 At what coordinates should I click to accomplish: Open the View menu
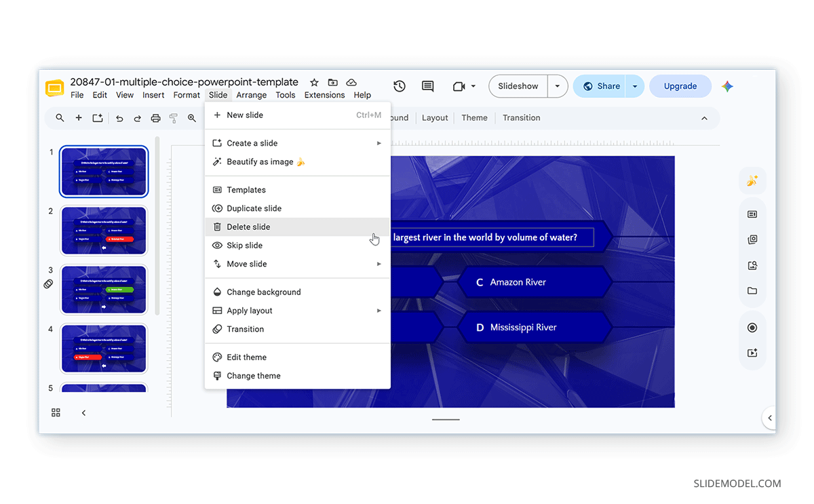coord(125,95)
